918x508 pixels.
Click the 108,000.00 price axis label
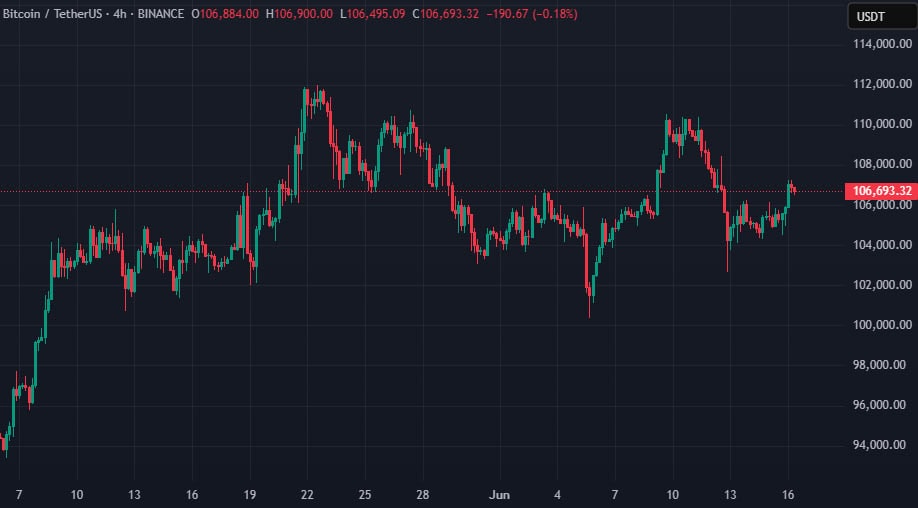[x=882, y=164]
